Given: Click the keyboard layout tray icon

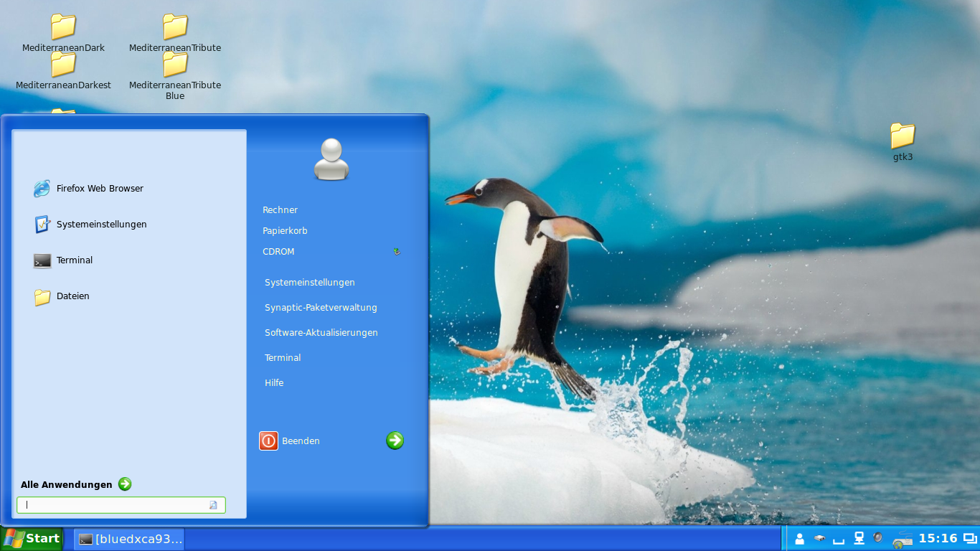Looking at the screenshot, I should (902, 540).
